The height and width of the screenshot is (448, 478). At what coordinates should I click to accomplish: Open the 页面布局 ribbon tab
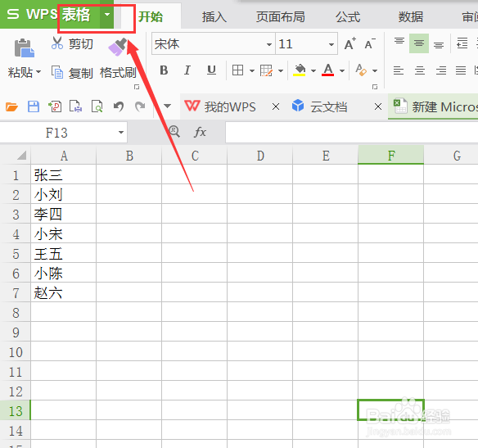(281, 16)
